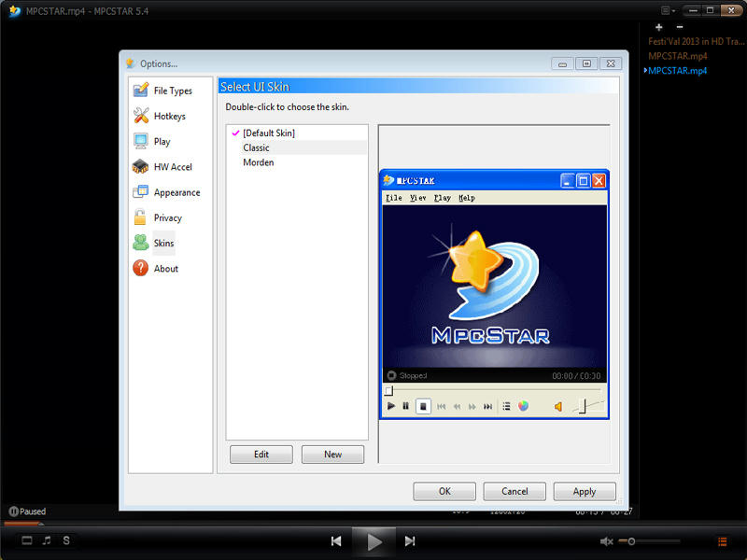Click the S subtitle icon
The width and height of the screenshot is (747, 560).
[66, 540]
